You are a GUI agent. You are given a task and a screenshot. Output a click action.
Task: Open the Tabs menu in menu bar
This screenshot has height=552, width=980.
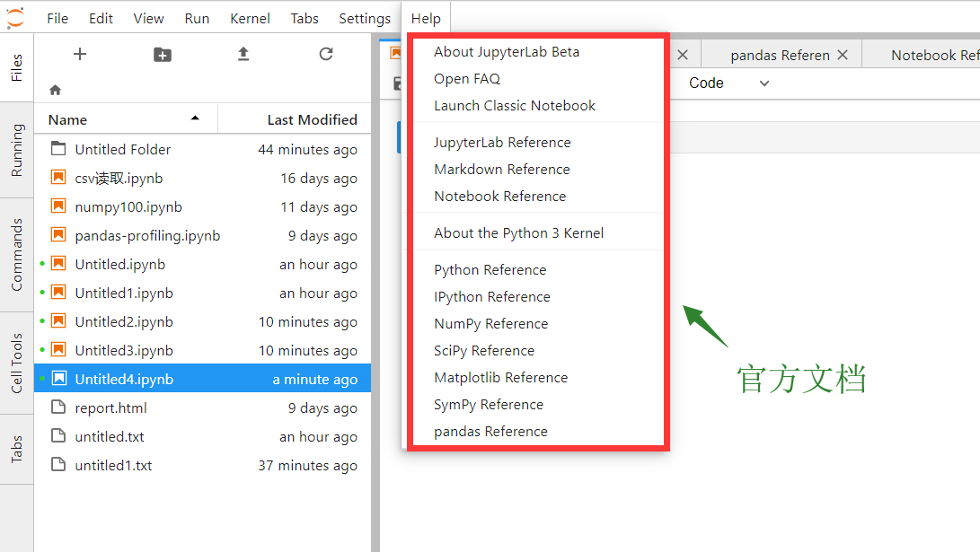[x=305, y=19]
